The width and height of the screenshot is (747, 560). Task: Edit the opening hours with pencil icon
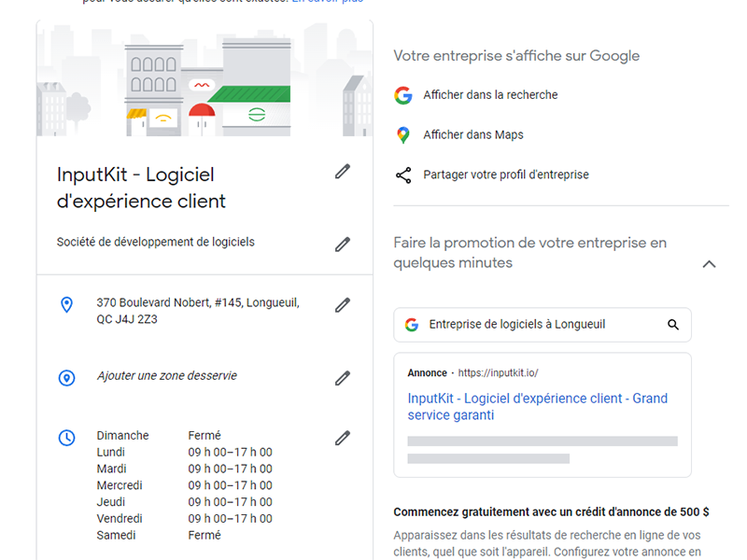(x=343, y=438)
